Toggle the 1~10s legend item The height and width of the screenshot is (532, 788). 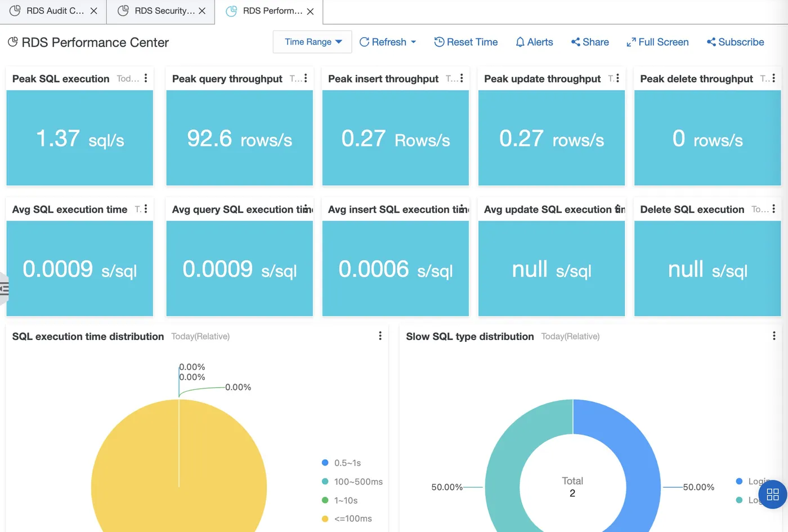pyautogui.click(x=339, y=500)
